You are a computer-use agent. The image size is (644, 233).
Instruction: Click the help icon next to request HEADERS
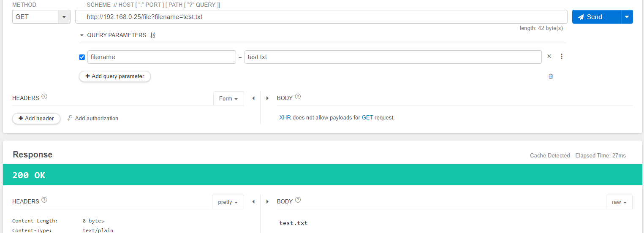pos(44,97)
